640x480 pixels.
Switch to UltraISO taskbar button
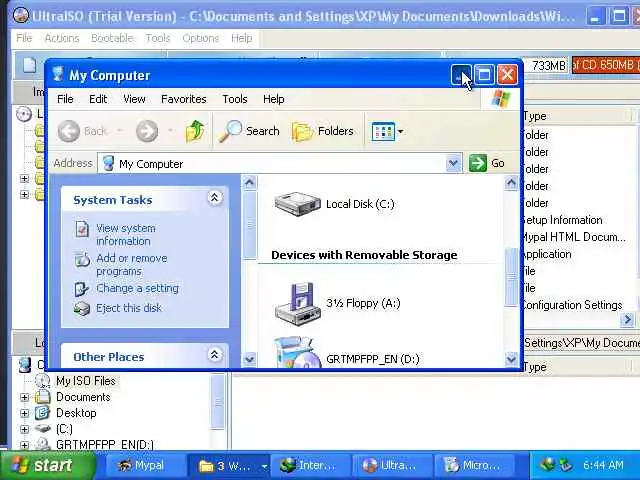point(391,465)
